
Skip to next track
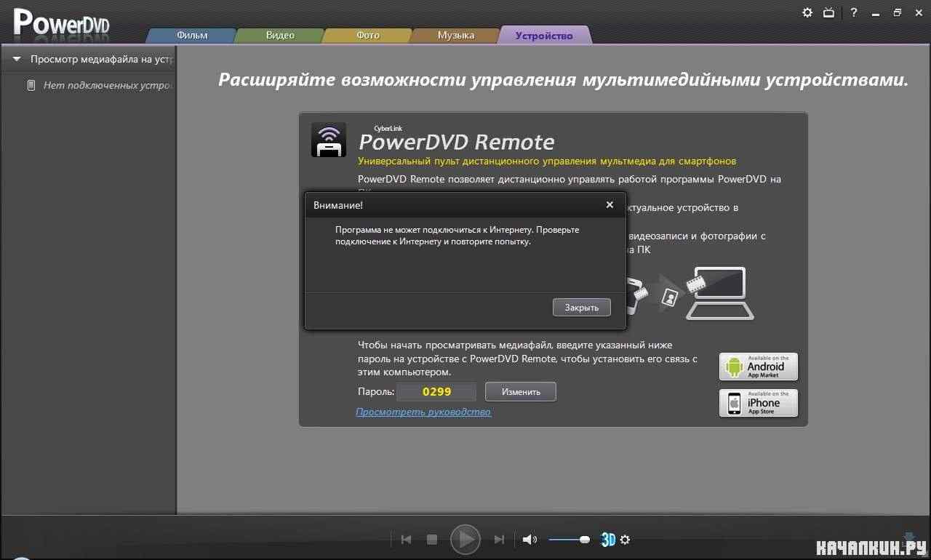pyautogui.click(x=499, y=540)
